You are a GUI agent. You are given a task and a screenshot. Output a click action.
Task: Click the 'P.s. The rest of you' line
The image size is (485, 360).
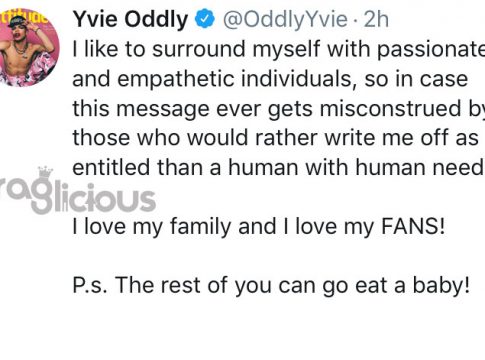click(x=271, y=286)
